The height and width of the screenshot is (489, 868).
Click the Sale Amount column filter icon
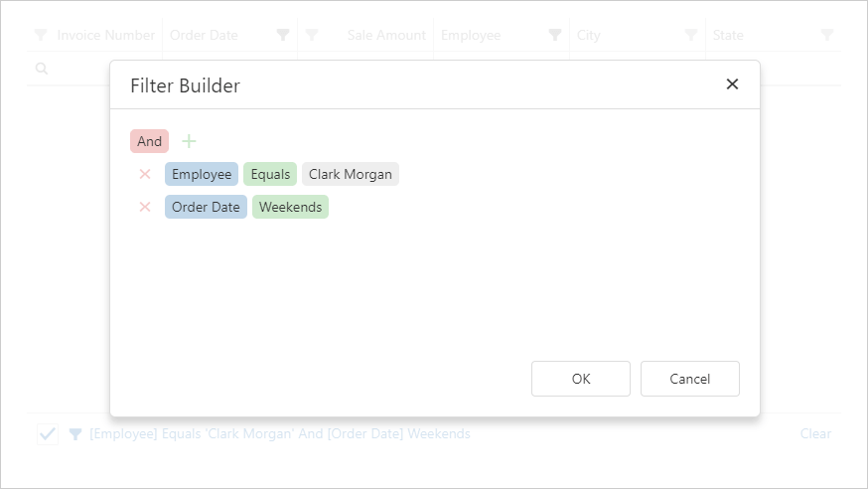click(x=312, y=35)
